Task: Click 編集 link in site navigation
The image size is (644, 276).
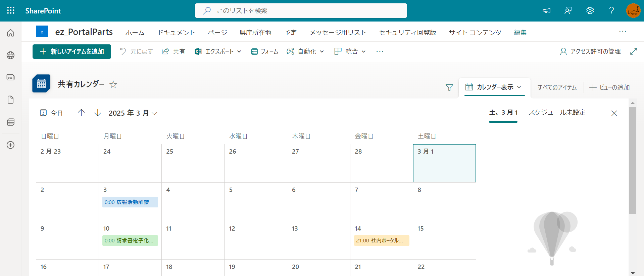Action: [x=520, y=33]
